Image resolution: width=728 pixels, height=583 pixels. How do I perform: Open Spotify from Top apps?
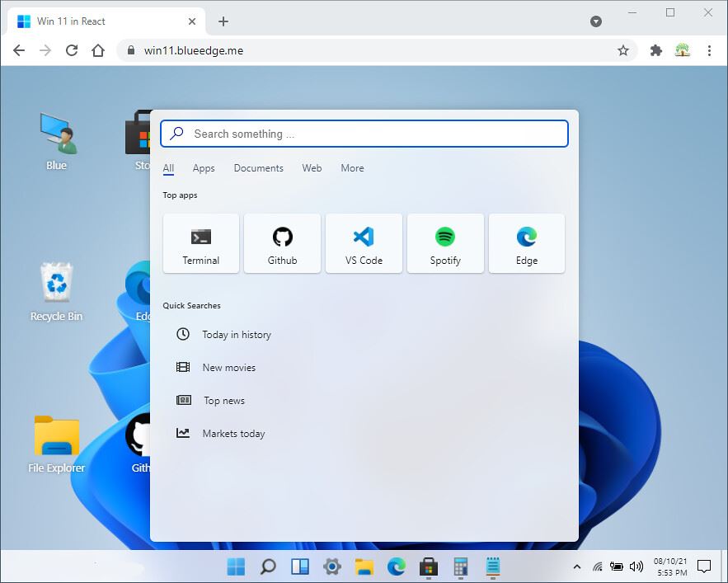[x=445, y=243]
